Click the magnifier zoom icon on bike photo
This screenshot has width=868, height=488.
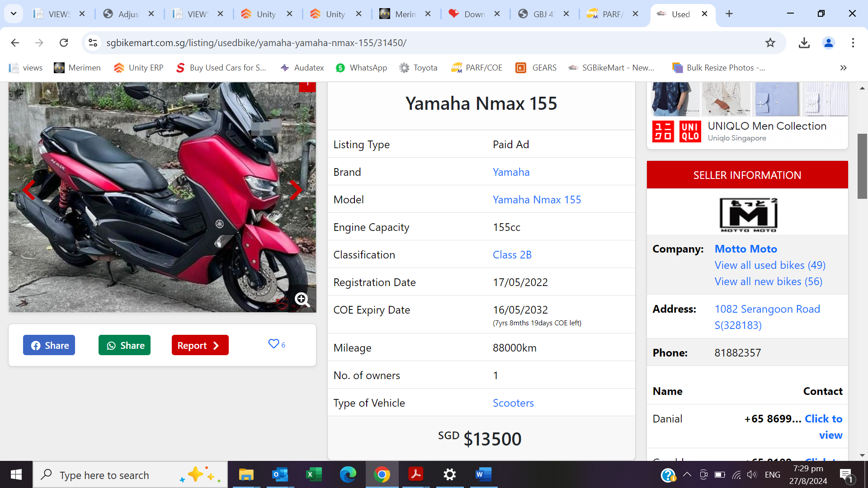[x=302, y=299]
